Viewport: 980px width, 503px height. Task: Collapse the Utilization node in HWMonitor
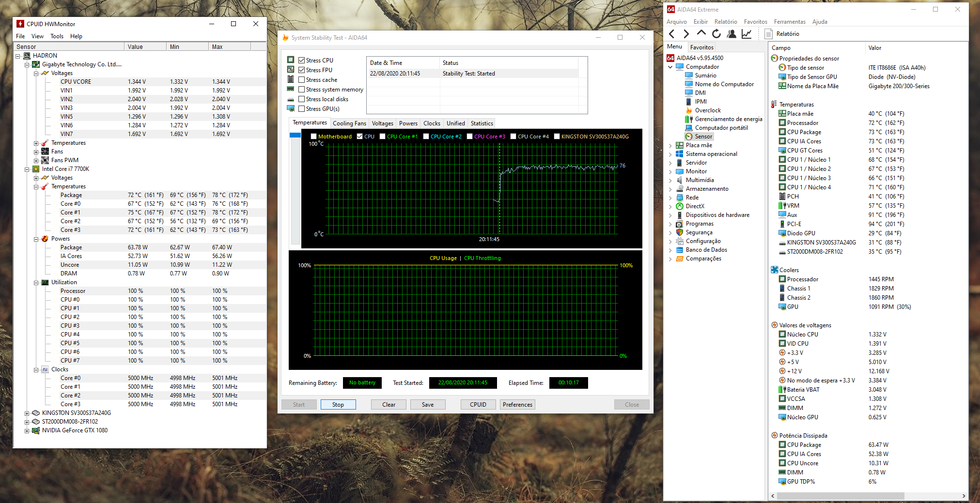click(36, 283)
